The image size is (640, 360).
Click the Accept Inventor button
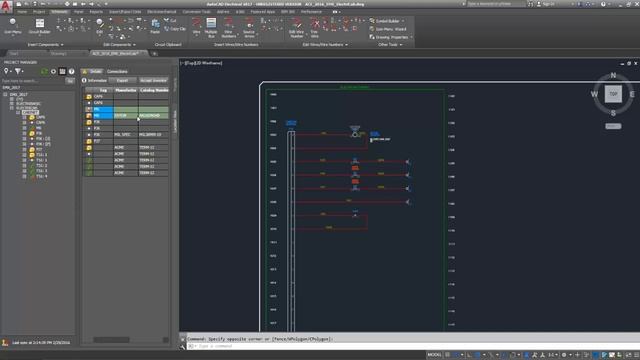153,80
